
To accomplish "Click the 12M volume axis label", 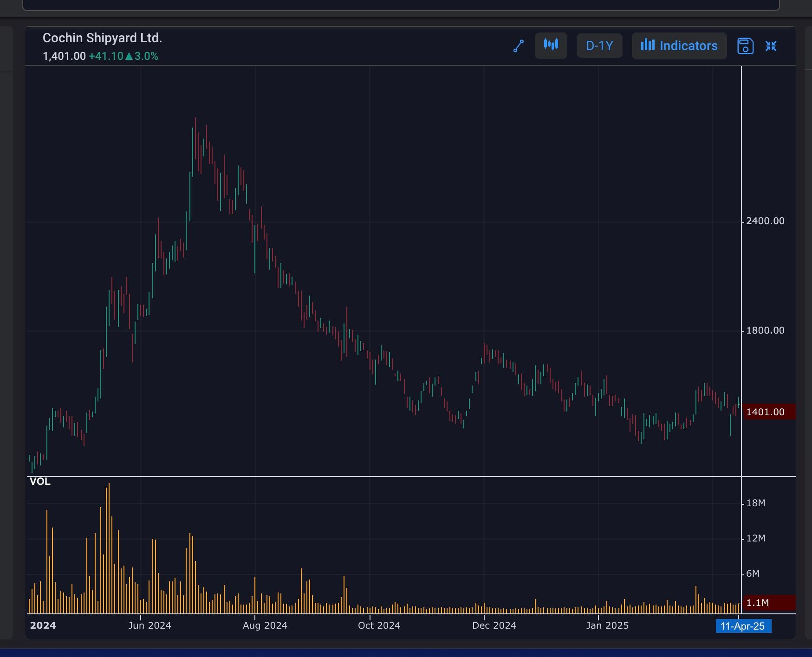I will [756, 538].
